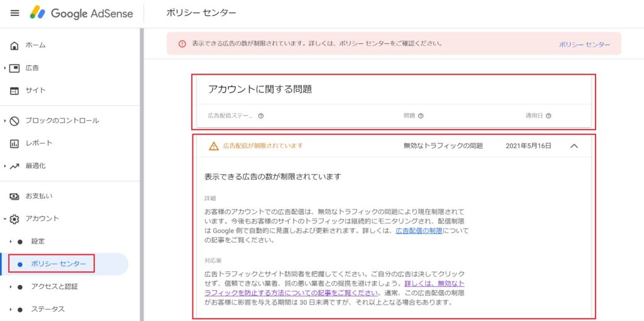Click the Home house icon
Viewport: 644px width, 321px height.
click(14, 45)
